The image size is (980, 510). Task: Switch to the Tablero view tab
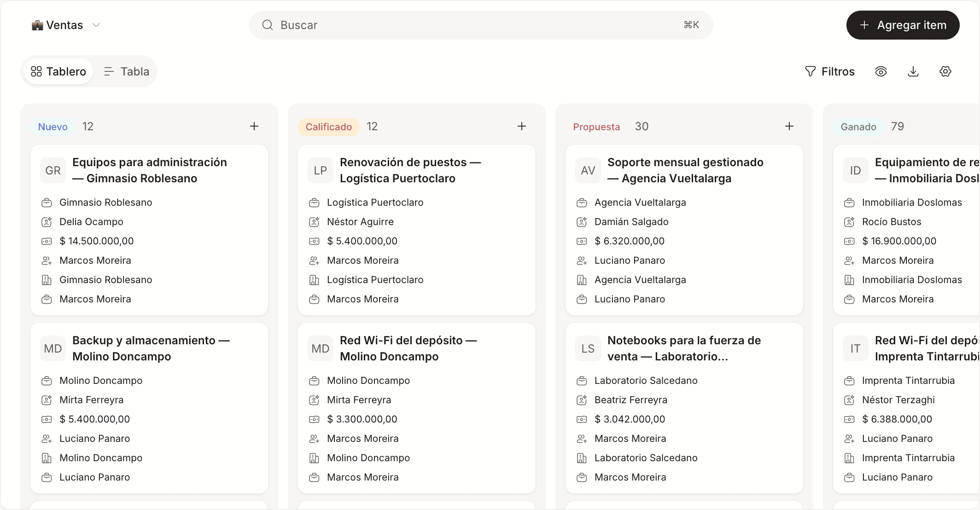[x=58, y=71]
